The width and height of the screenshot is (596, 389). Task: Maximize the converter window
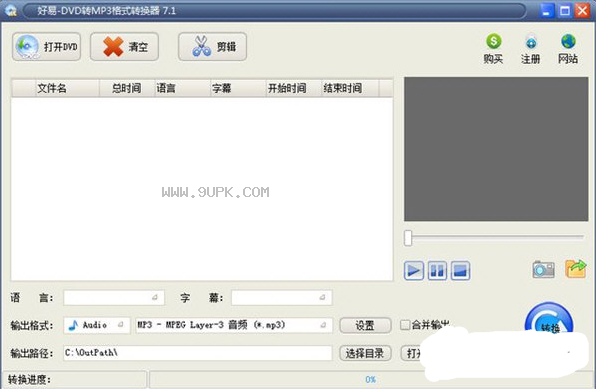click(x=564, y=10)
